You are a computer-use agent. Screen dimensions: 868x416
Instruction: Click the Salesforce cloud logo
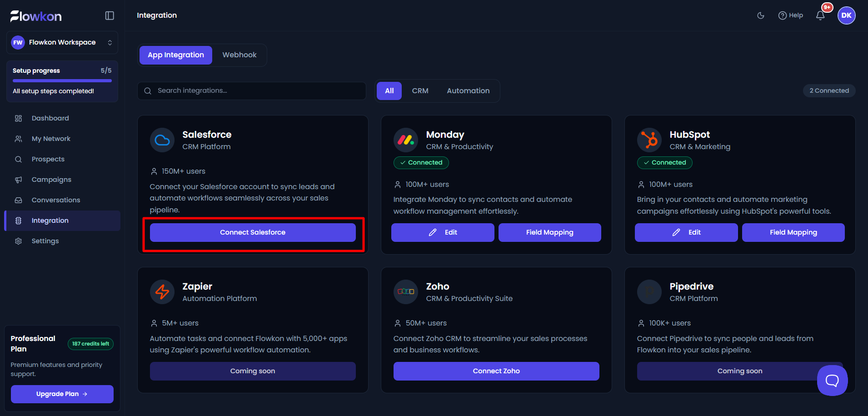tap(162, 140)
